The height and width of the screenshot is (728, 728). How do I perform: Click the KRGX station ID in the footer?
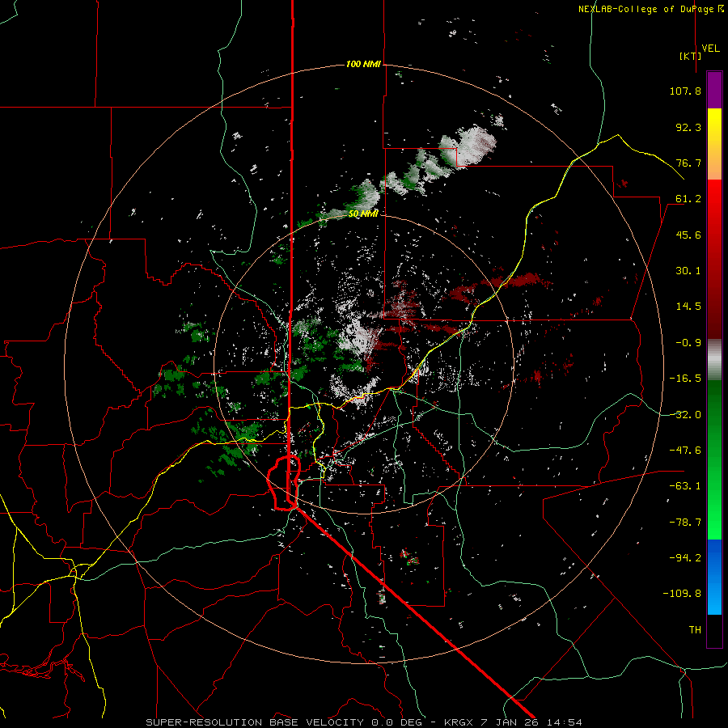pyautogui.click(x=459, y=722)
